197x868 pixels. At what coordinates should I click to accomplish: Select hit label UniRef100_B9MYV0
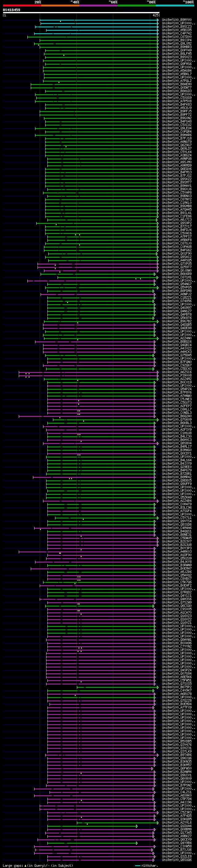pos(177,20)
